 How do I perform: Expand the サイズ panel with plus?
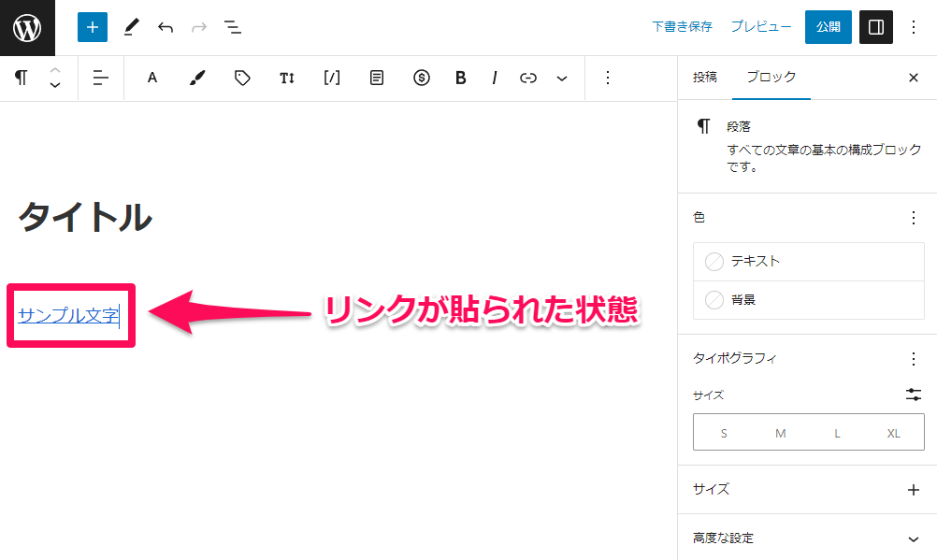click(x=913, y=489)
